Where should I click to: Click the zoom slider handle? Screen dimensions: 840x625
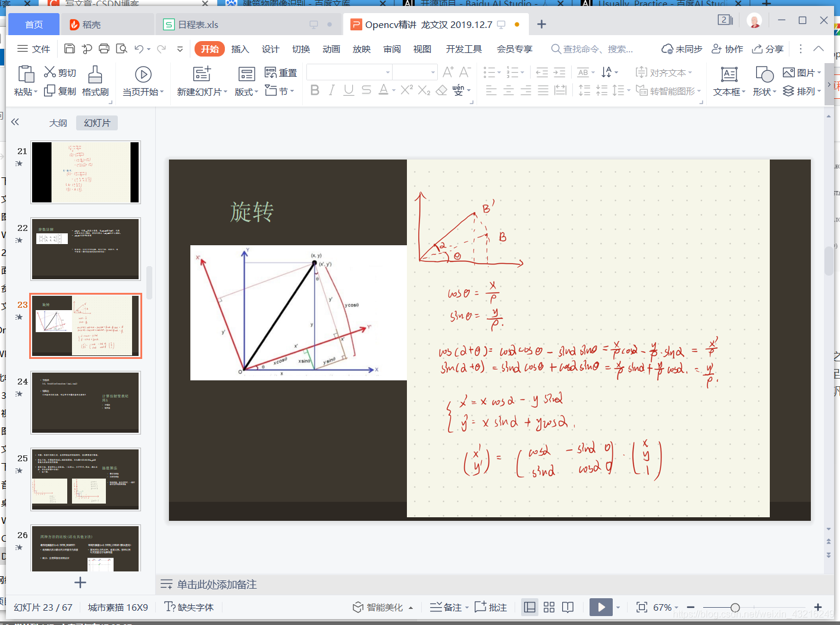735,607
